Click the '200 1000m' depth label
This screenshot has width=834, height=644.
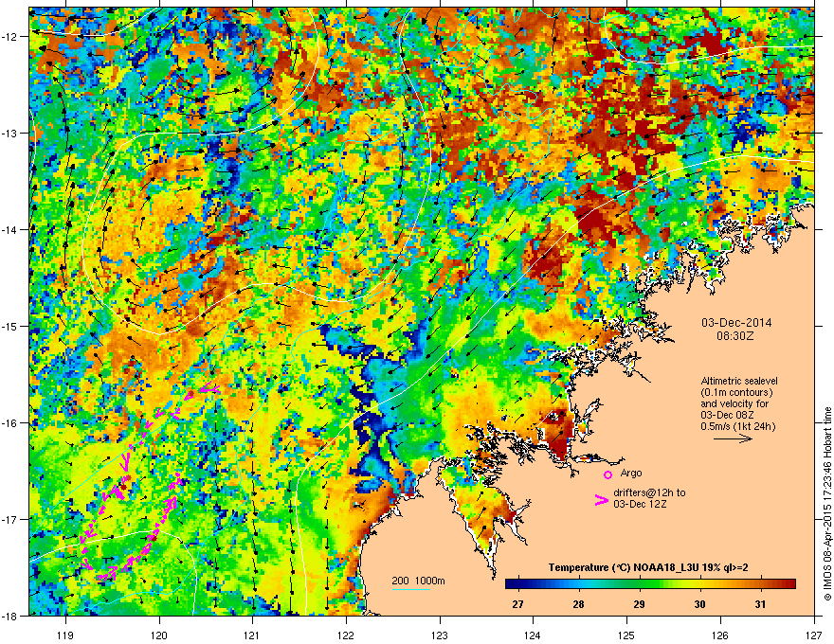[418, 581]
